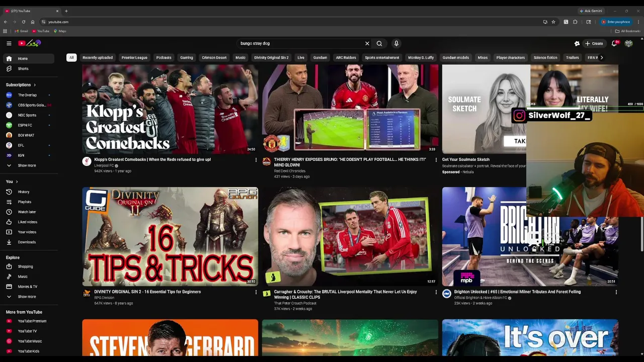Open more options for Klopp's Comebacks video
The height and width of the screenshot is (362, 644).
coord(256,160)
